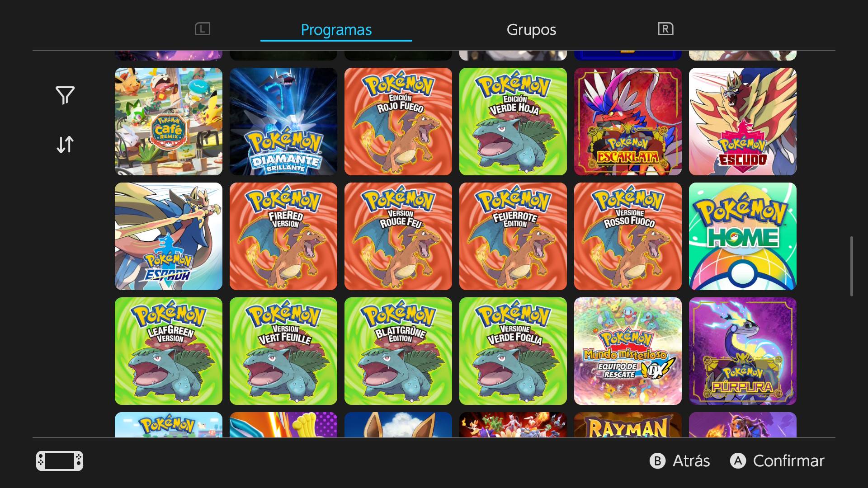This screenshot has width=868, height=488.
Task: Select Pokémon Edición Verde Hoja tile
Action: [513, 122]
